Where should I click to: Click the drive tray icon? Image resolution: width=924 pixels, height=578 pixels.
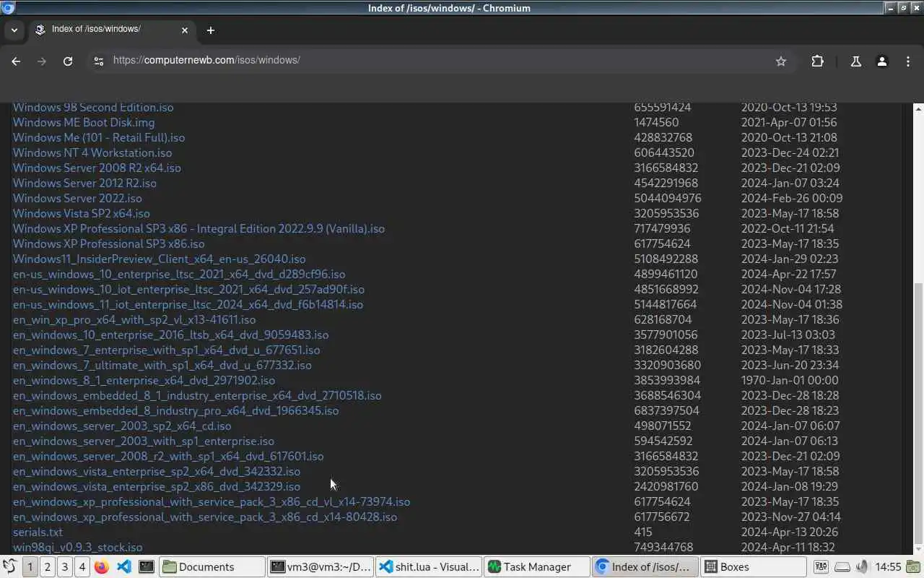tap(842, 567)
